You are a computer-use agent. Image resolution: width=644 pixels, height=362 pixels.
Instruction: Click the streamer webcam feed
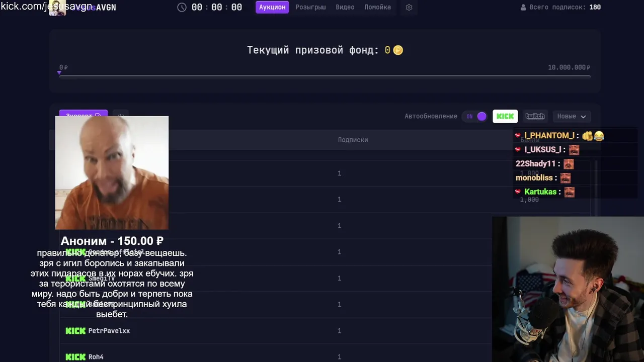[x=568, y=289]
